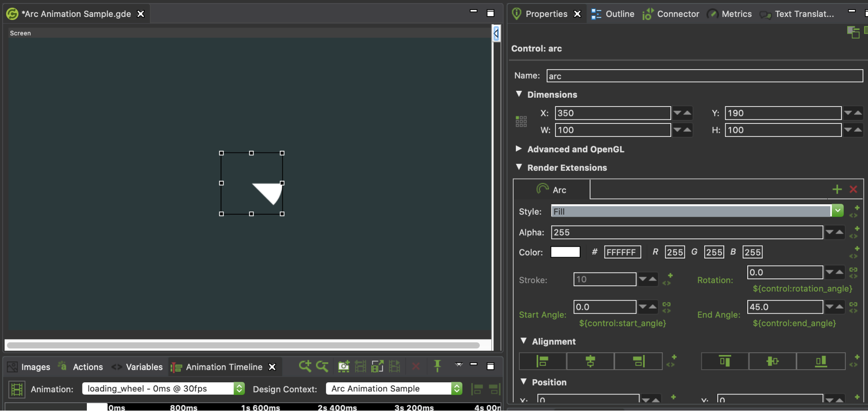Click the anchor grid icon beside dimensions

(x=521, y=121)
